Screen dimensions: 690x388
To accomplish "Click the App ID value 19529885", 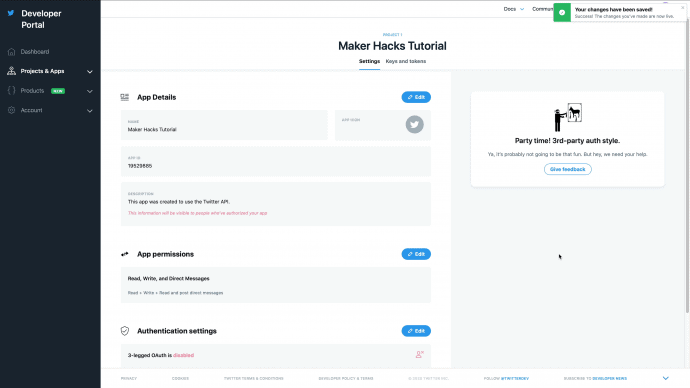I will click(140, 166).
